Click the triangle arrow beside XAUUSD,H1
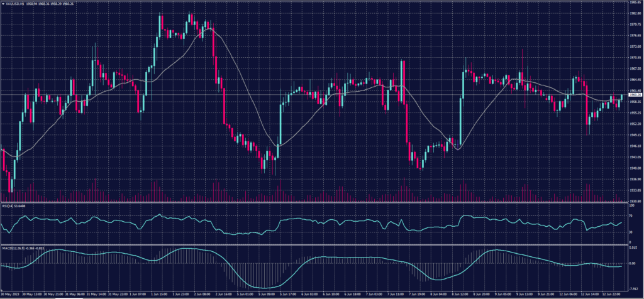The height and width of the screenshot is (299, 644). point(3,3)
